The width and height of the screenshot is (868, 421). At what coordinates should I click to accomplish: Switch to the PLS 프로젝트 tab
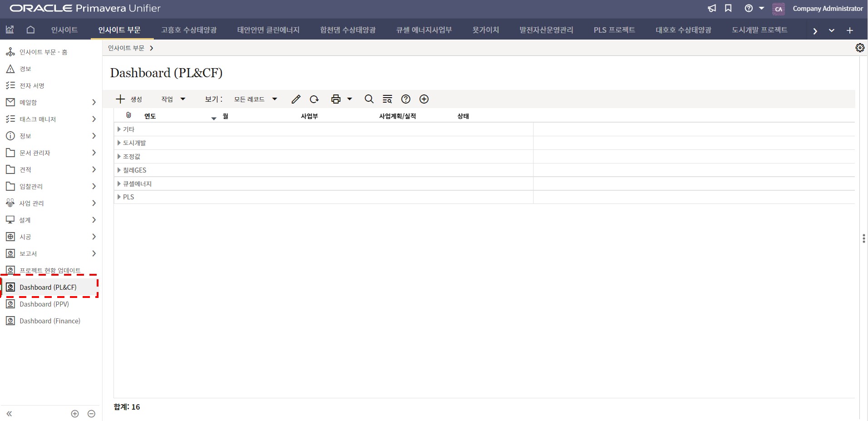tap(614, 30)
